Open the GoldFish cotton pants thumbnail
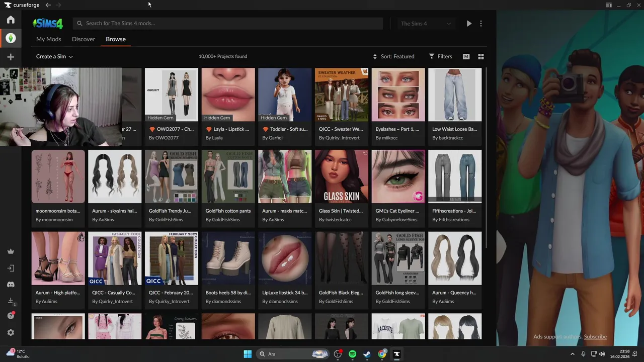Viewport: 644px width, 362px height. coord(228,176)
